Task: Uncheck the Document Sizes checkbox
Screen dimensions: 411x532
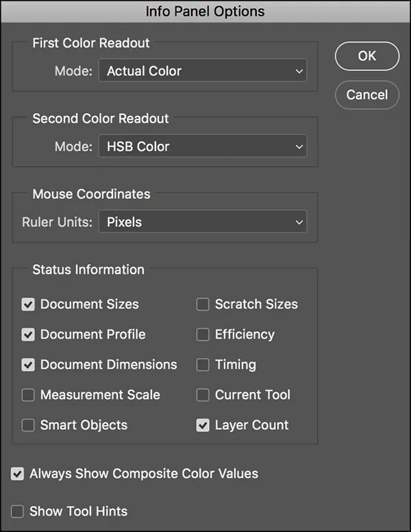Action: click(x=28, y=304)
